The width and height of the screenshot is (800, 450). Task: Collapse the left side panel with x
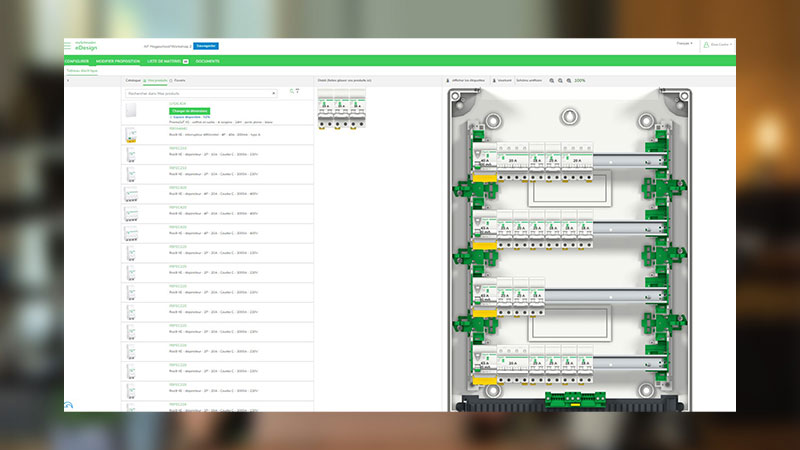(x=68, y=81)
